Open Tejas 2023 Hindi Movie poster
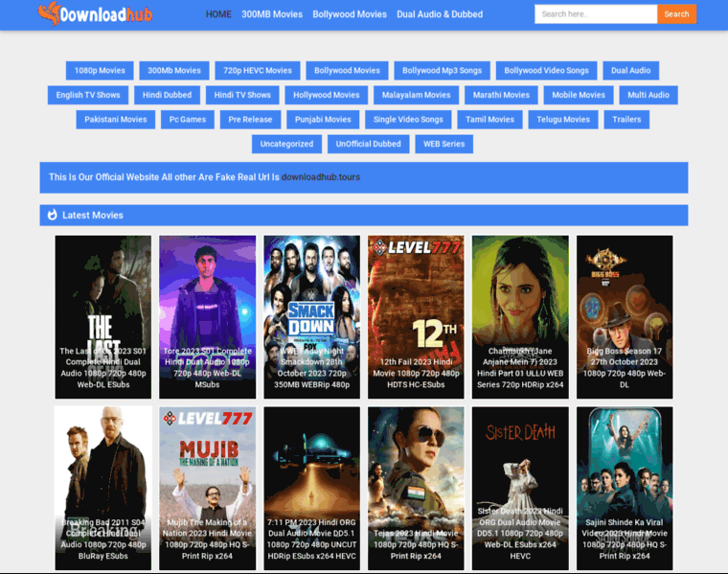 (416, 488)
